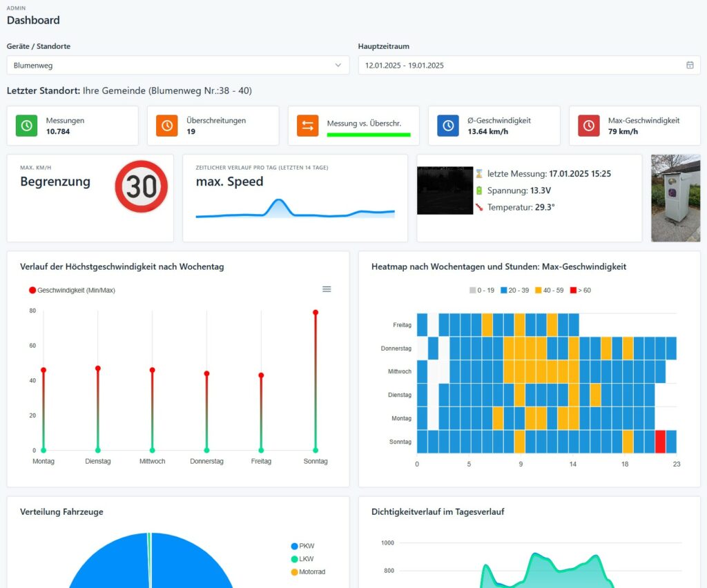Click the orange swap arrows icon
This screenshot has width=707, height=588.
(x=307, y=126)
